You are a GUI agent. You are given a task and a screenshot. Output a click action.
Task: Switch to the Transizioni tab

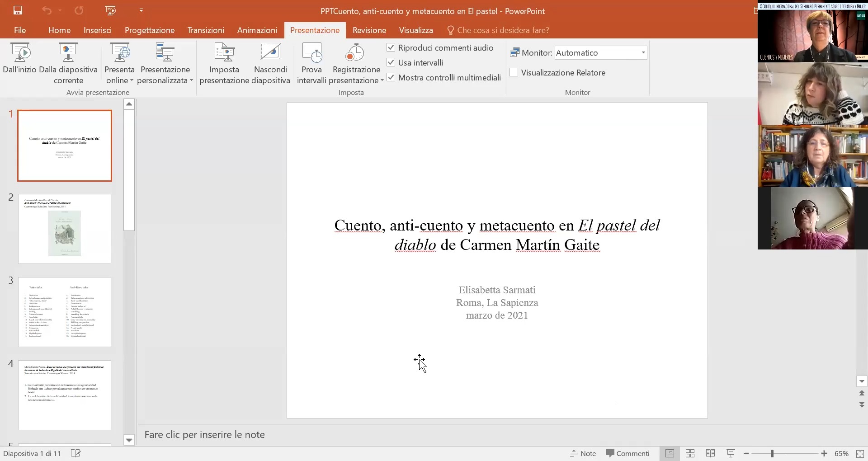(x=206, y=30)
